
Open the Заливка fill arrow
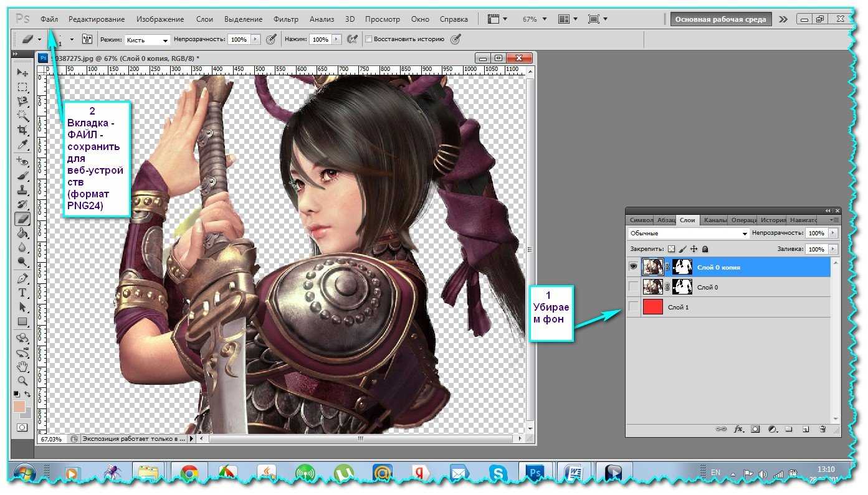coord(833,249)
